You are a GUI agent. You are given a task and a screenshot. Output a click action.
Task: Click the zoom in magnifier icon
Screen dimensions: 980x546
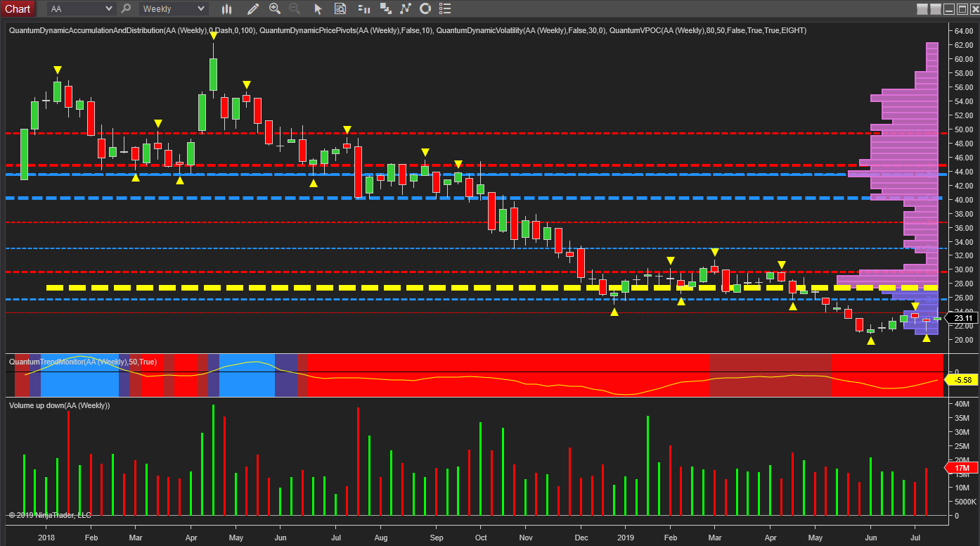[x=275, y=9]
